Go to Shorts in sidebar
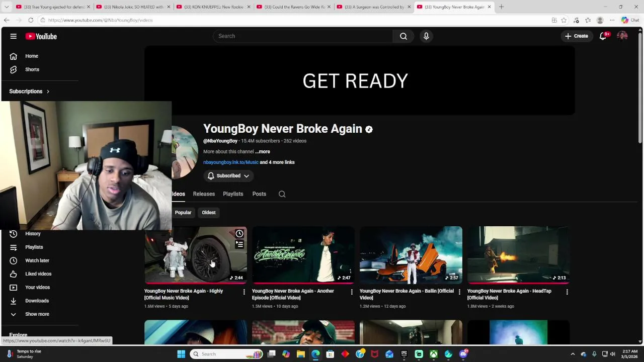The image size is (644, 362). [x=32, y=69]
